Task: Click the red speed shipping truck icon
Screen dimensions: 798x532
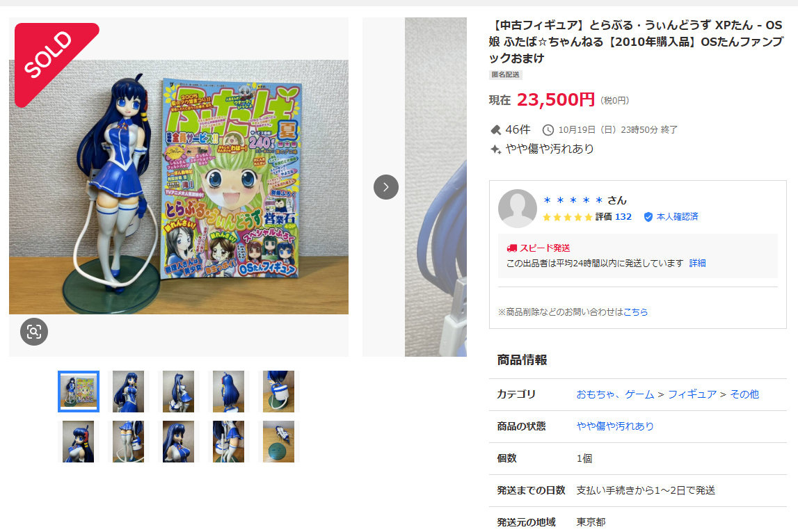Action: pyautogui.click(x=511, y=248)
